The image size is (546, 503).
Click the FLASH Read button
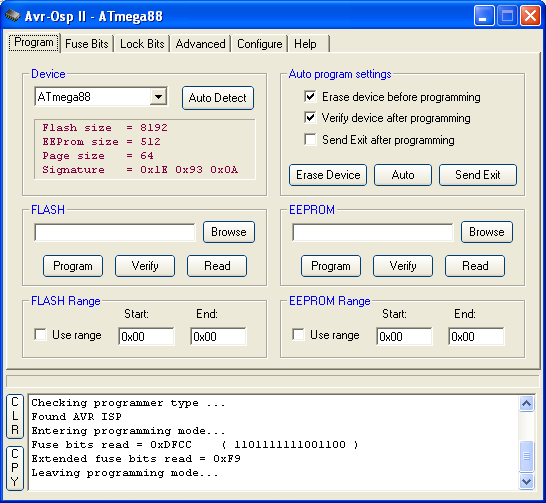click(217, 266)
